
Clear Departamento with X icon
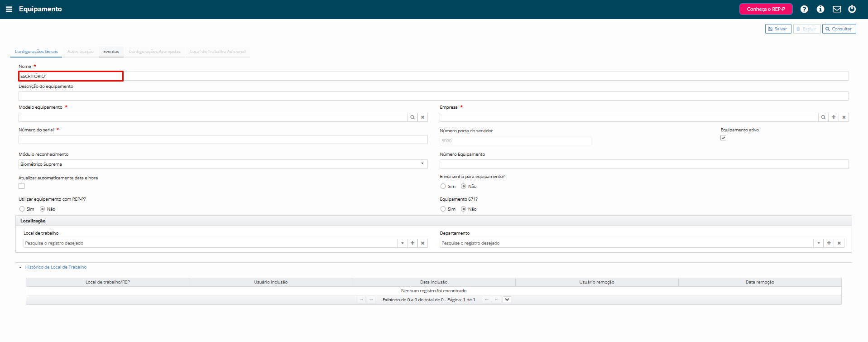[x=839, y=243]
